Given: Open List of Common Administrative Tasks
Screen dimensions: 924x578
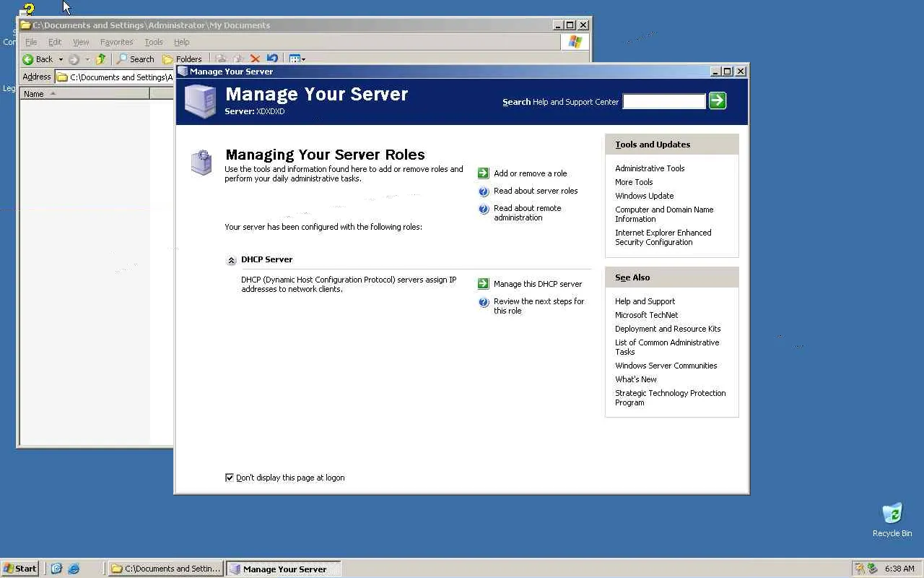Looking at the screenshot, I should coord(667,348).
